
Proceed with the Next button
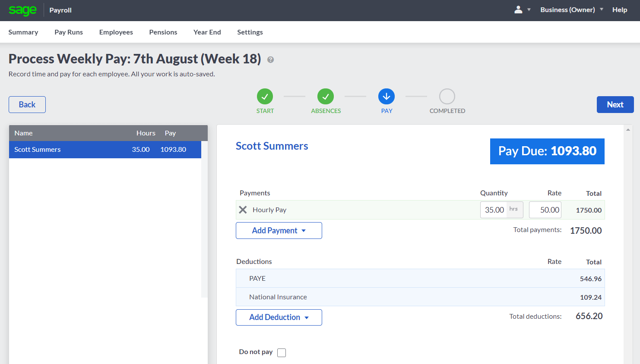615,104
